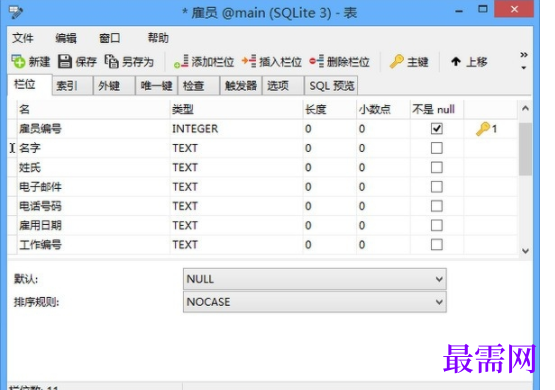
Task: Open the 窗口 (Window) menu
Action: [x=110, y=38]
